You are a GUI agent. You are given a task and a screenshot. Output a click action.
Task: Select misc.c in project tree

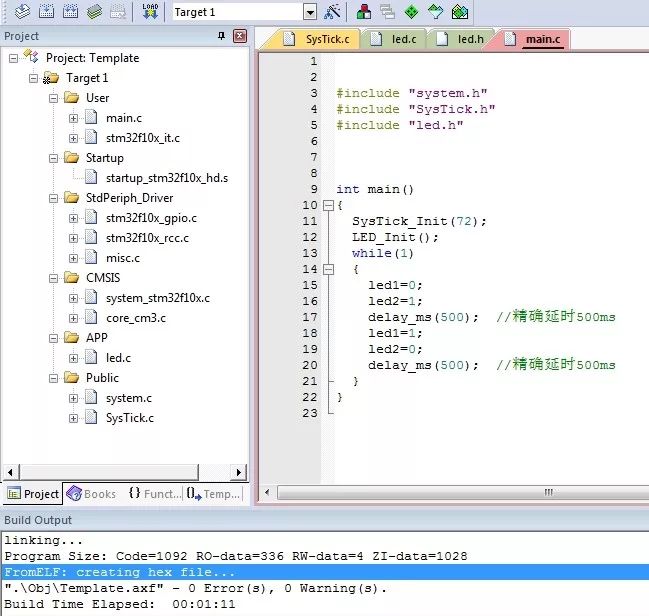click(123, 258)
